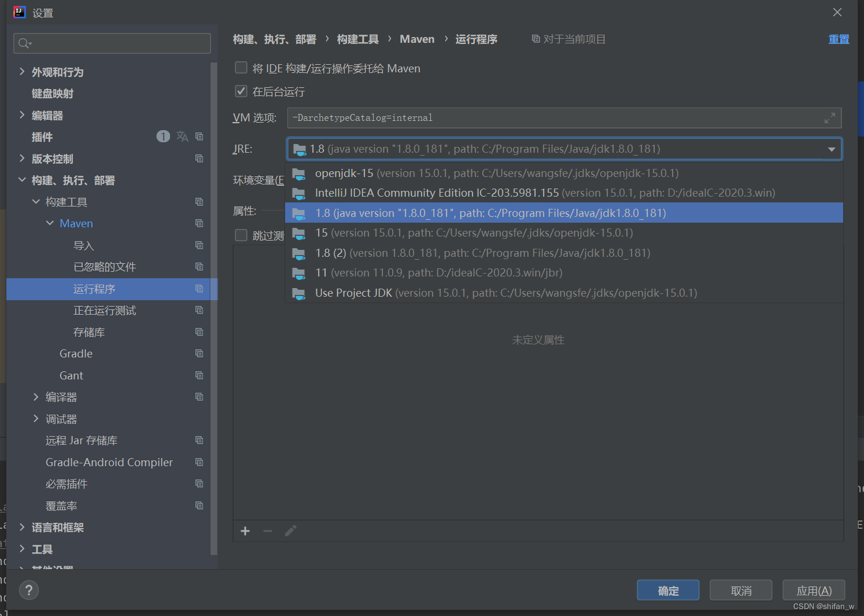Open the 插件 settings page
This screenshot has height=616, width=864.
(42, 137)
